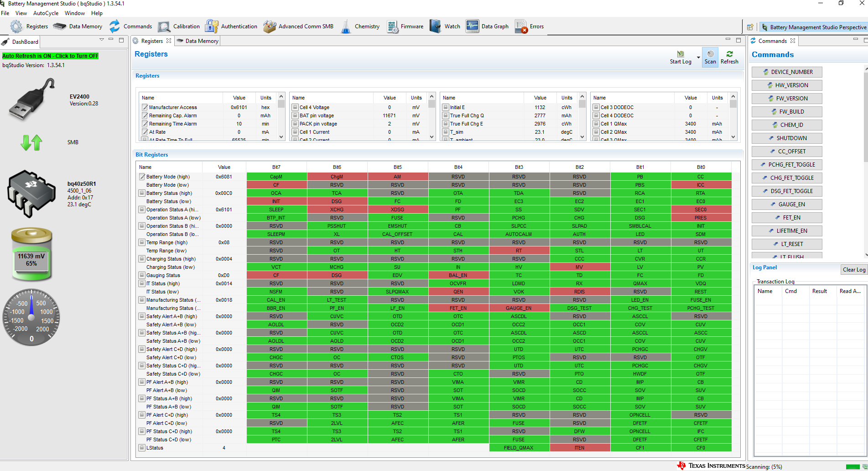
Task: Switch to the Data Memory tab
Action: (198, 41)
